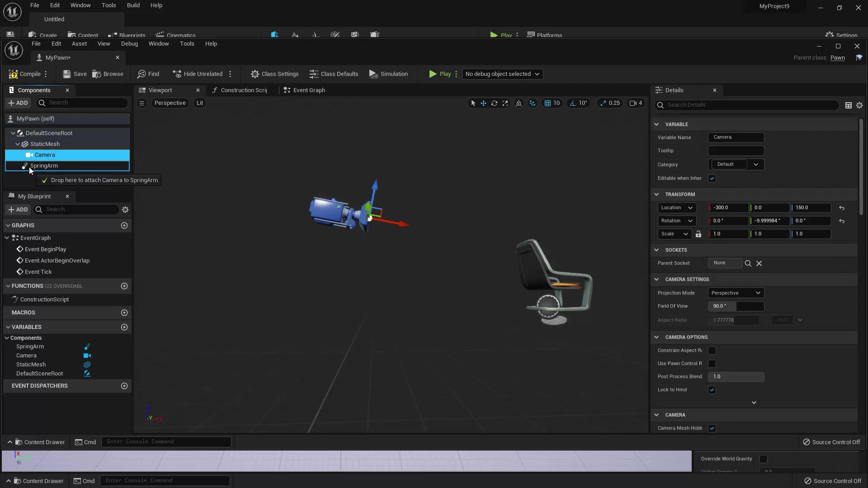This screenshot has height=488, width=868.
Task: Open the Lit view mode menu
Action: [200, 103]
